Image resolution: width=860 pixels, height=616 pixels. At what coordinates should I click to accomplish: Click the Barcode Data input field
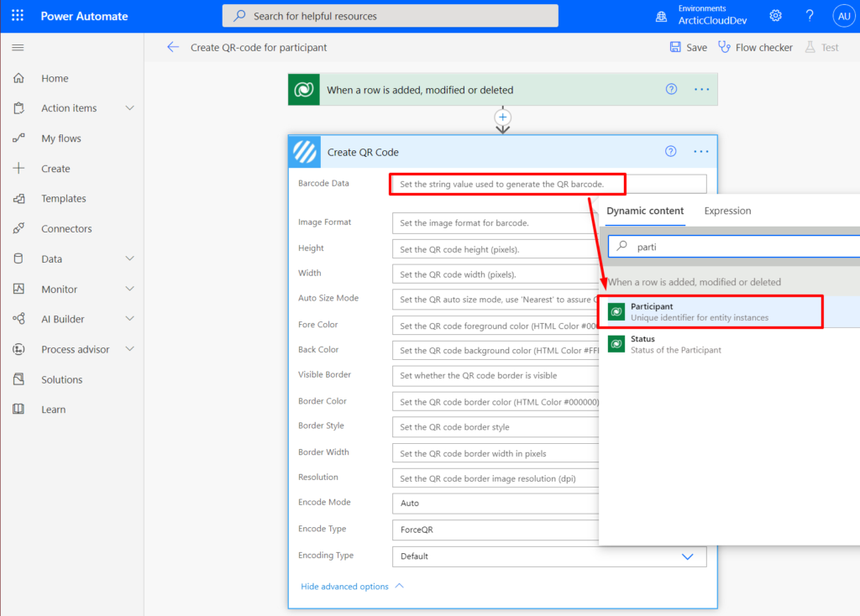coord(549,184)
